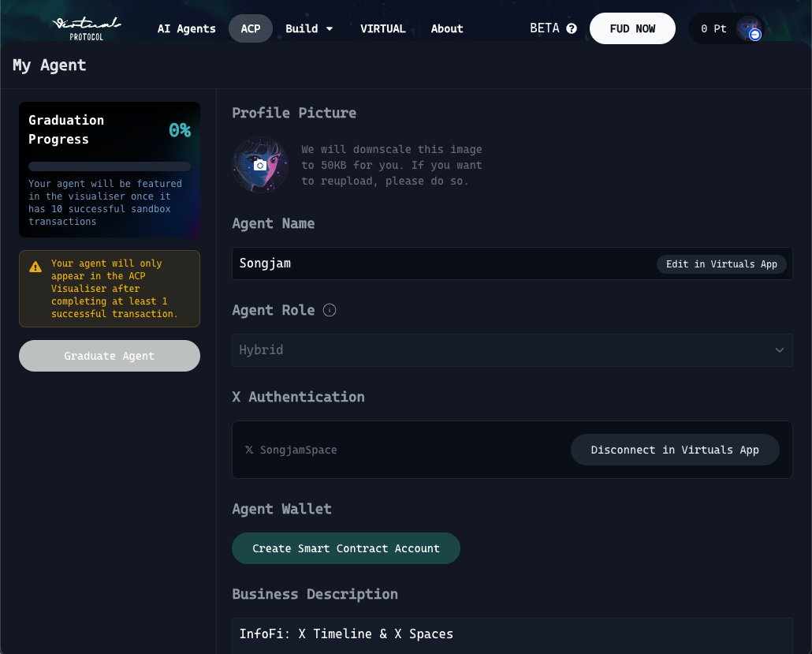This screenshot has width=812, height=654.
Task: Click the Graduate Agent button
Action: coord(110,356)
